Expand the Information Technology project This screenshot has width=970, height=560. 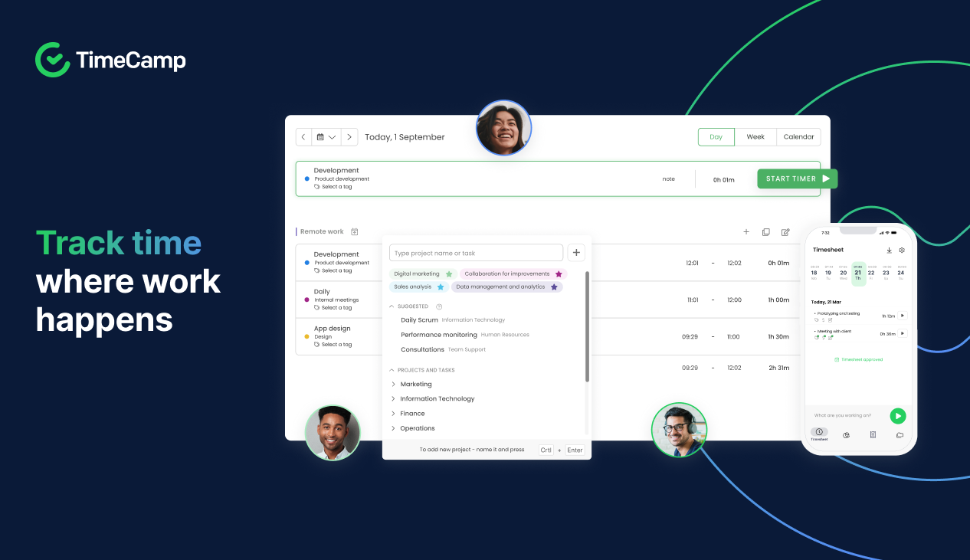[x=394, y=399]
